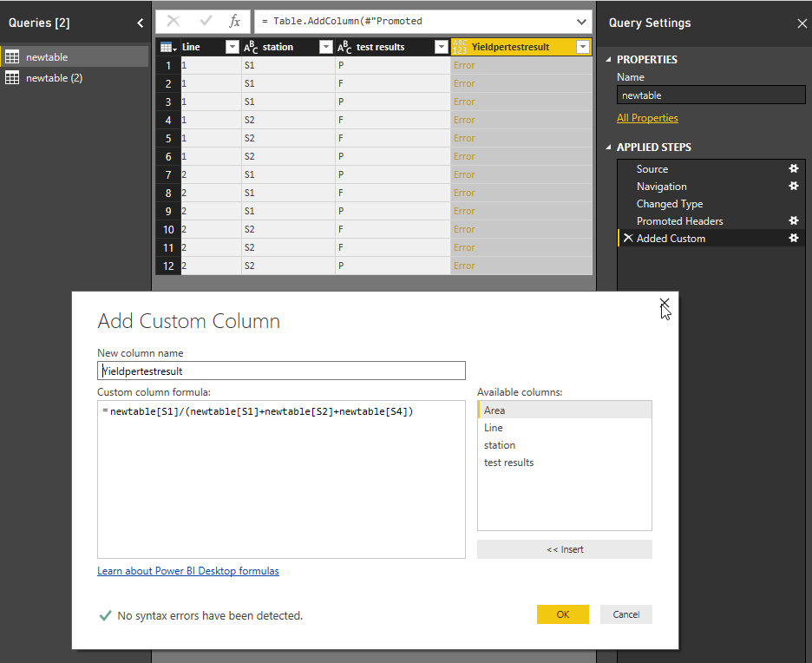Select the Source applied step

tap(652, 169)
